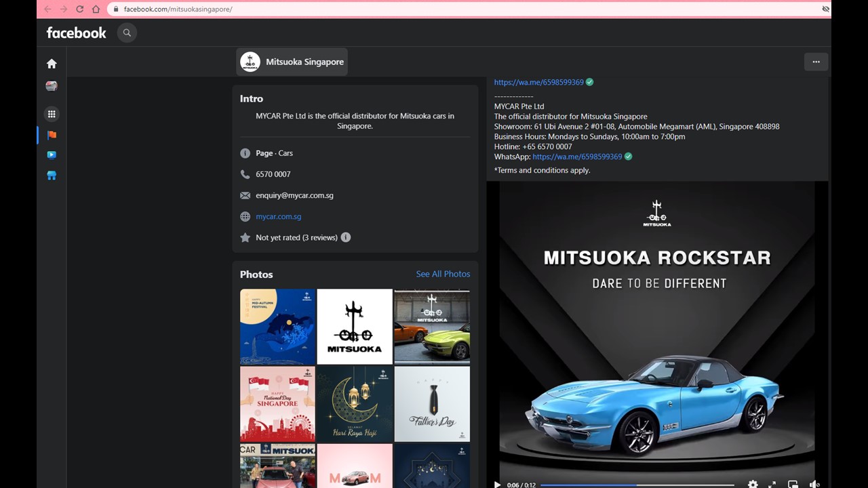This screenshot has height=488, width=868.
Task: Click the Page · Cars category text
Action: coord(275,153)
